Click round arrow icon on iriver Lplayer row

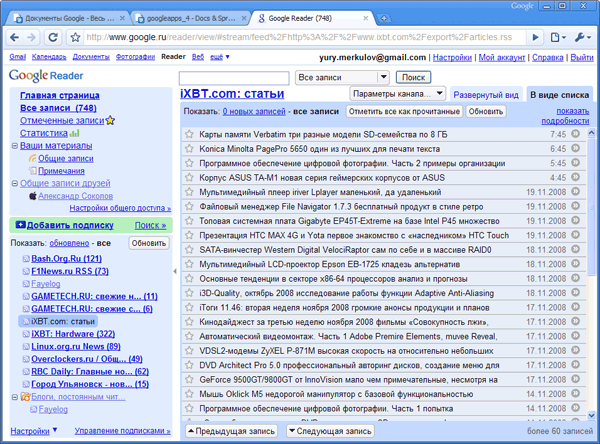[x=576, y=191]
